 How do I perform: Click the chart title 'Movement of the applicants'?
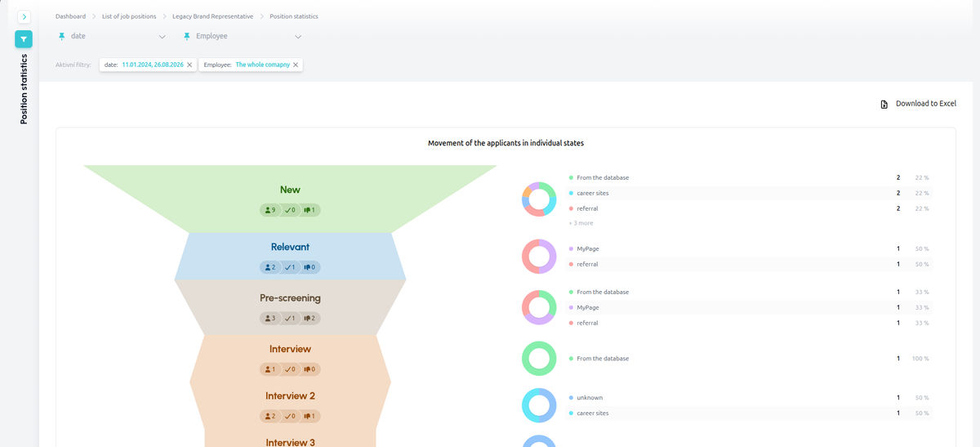[506, 143]
